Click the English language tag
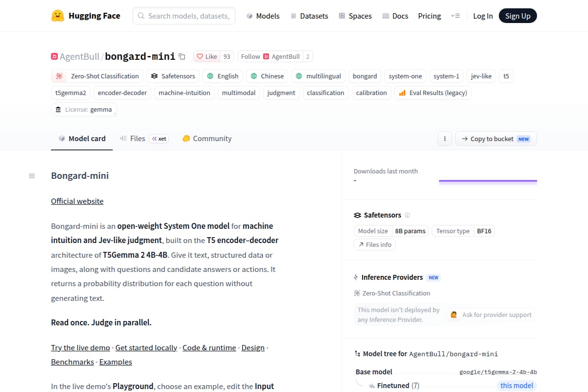 point(223,76)
